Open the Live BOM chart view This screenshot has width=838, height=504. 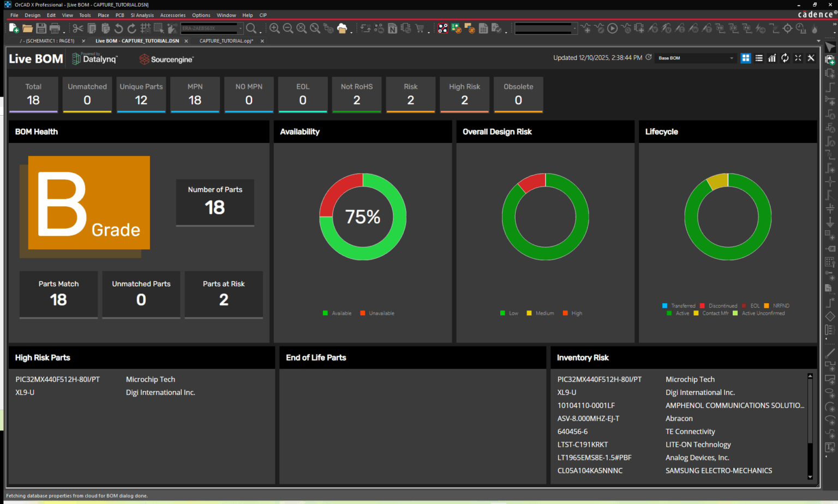(771, 58)
